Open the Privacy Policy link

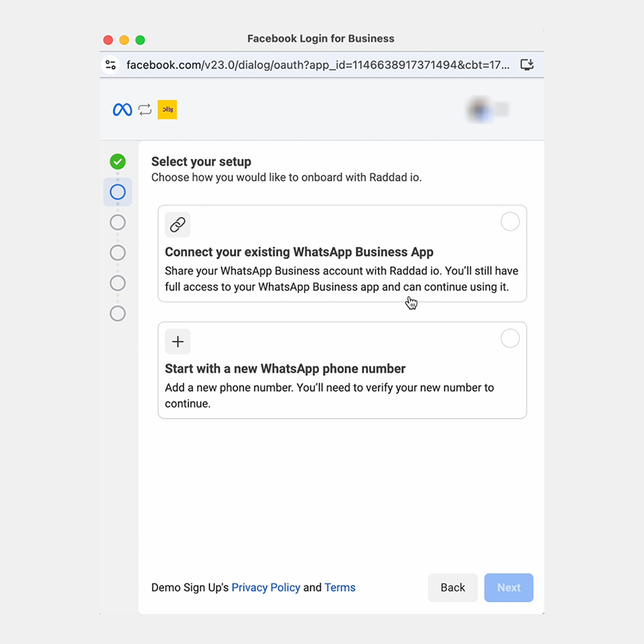pyautogui.click(x=265, y=587)
